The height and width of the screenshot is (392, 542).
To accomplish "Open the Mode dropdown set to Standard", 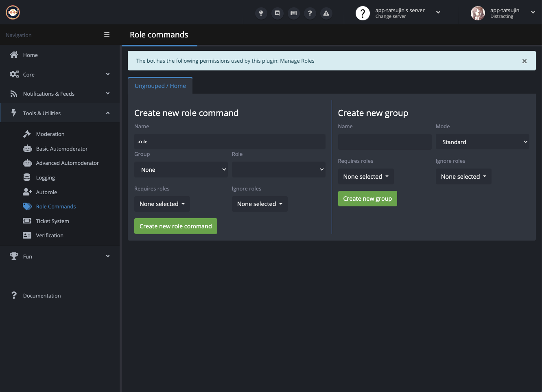I will [x=482, y=142].
